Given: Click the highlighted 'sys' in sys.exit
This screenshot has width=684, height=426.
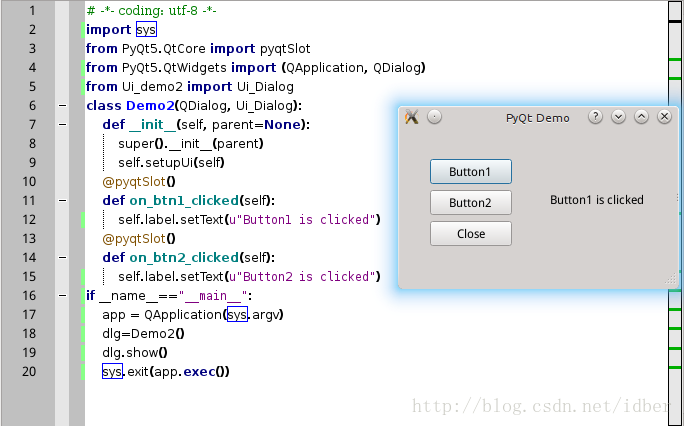Looking at the screenshot, I should tap(112, 371).
